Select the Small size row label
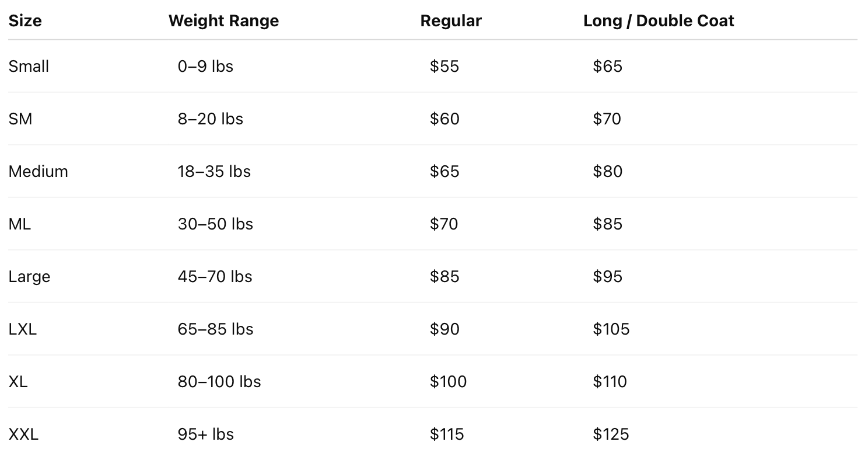Viewport: 868px width, 466px height. pyautogui.click(x=29, y=67)
